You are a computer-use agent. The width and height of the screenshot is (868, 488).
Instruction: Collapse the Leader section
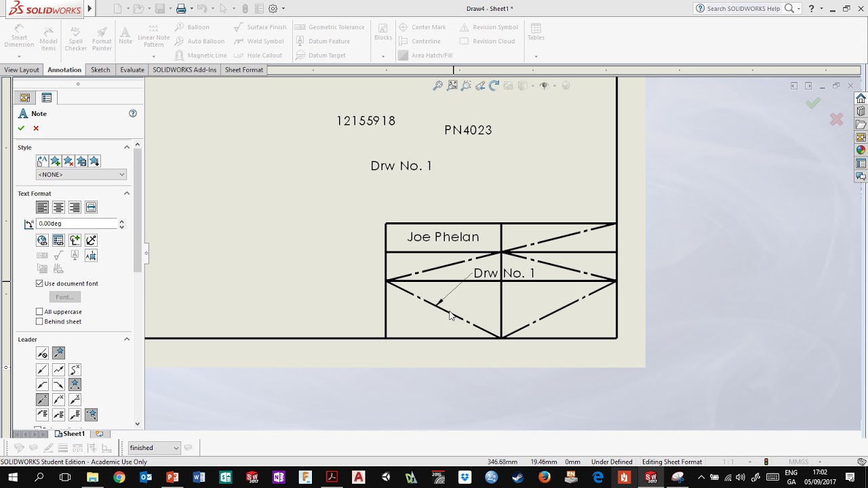(x=127, y=339)
